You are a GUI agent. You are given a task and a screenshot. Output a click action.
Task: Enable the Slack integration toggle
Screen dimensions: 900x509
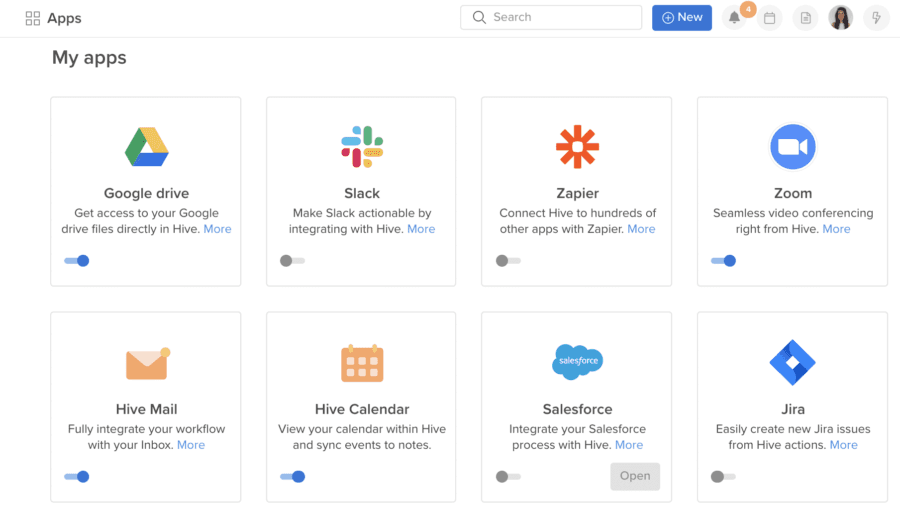(x=292, y=261)
